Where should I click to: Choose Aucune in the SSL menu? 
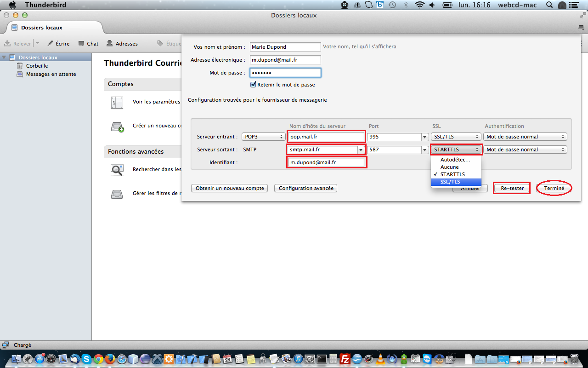(x=456, y=167)
